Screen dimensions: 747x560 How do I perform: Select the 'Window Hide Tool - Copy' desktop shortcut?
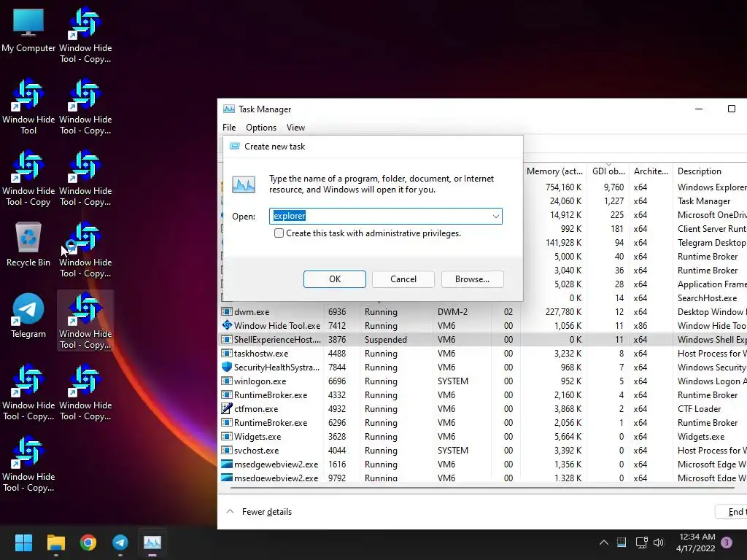28,179
